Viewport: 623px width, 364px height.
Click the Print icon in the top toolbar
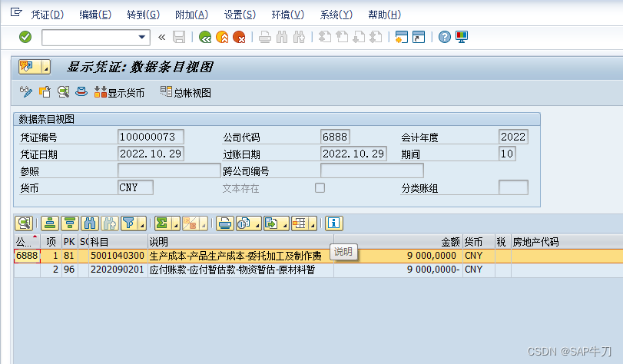click(x=264, y=38)
